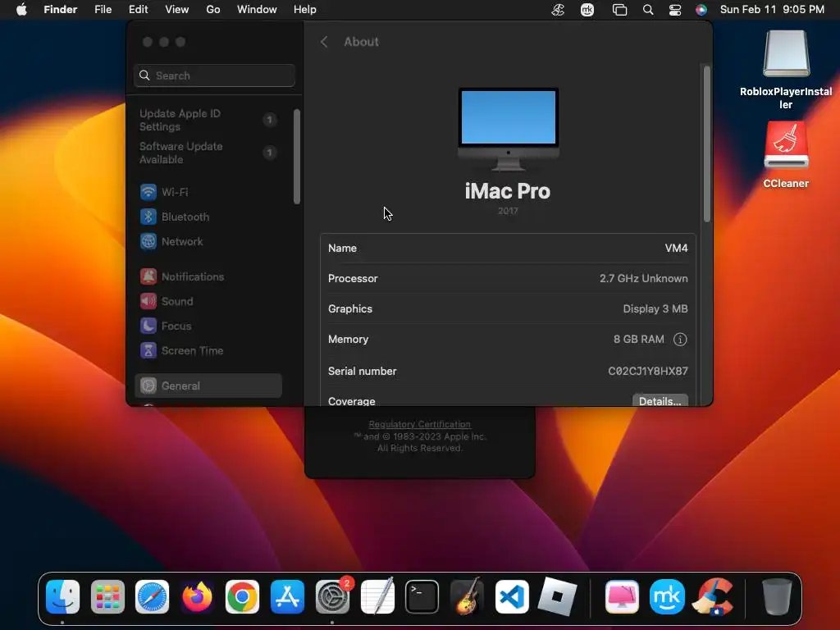This screenshot has width=840, height=630.
Task: Open App Store from the Dock
Action: click(287, 596)
